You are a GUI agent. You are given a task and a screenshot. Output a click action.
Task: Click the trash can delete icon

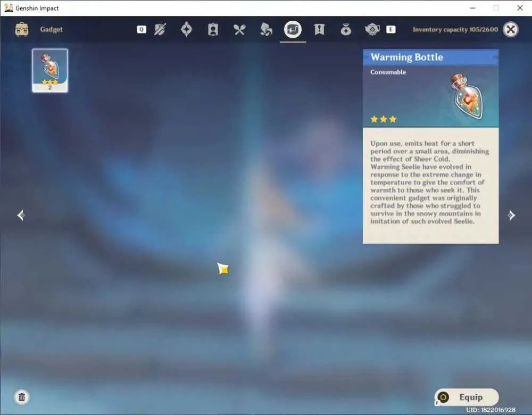point(22,397)
